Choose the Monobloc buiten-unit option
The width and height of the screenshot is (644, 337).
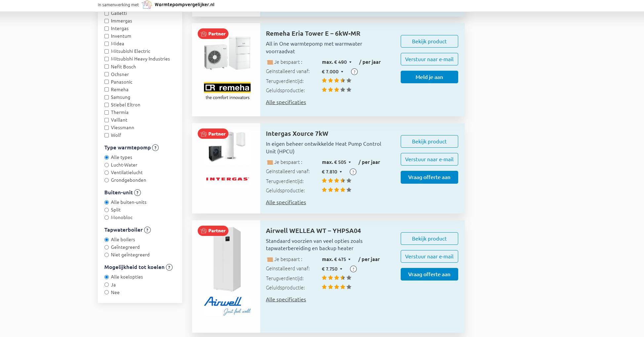point(106,217)
